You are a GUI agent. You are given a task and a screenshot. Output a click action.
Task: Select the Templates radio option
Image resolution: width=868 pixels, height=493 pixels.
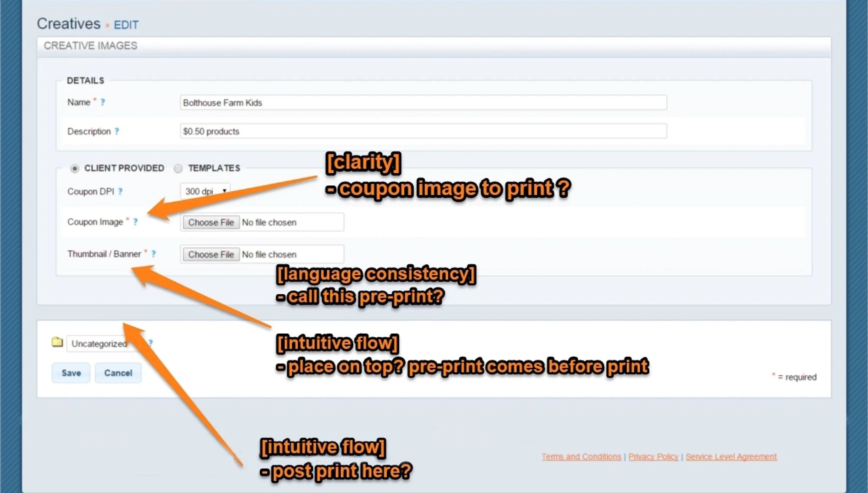[178, 168]
